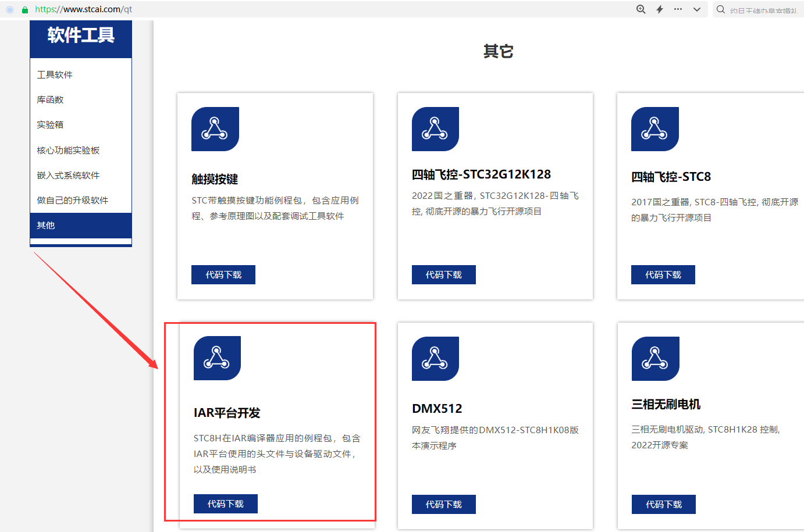The image size is (804, 532).
Task: Expand the address bar dropdown chevron
Action: click(697, 9)
